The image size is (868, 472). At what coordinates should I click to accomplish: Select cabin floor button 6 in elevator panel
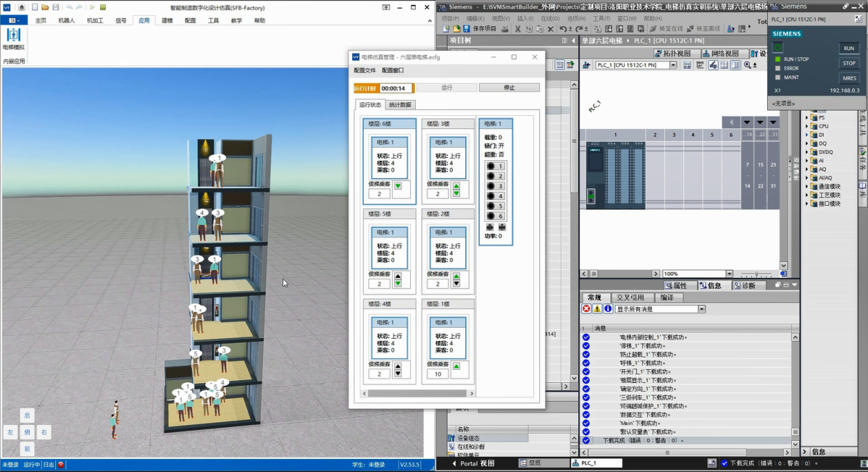coord(495,216)
